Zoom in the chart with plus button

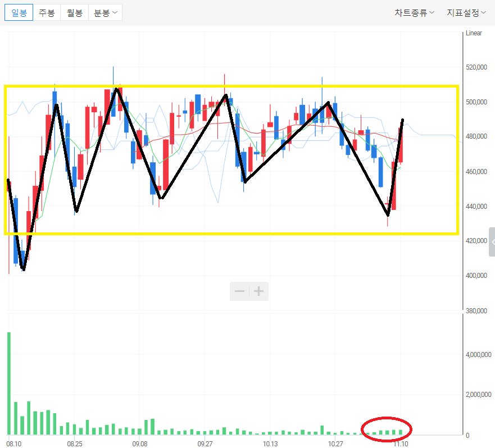click(x=259, y=291)
